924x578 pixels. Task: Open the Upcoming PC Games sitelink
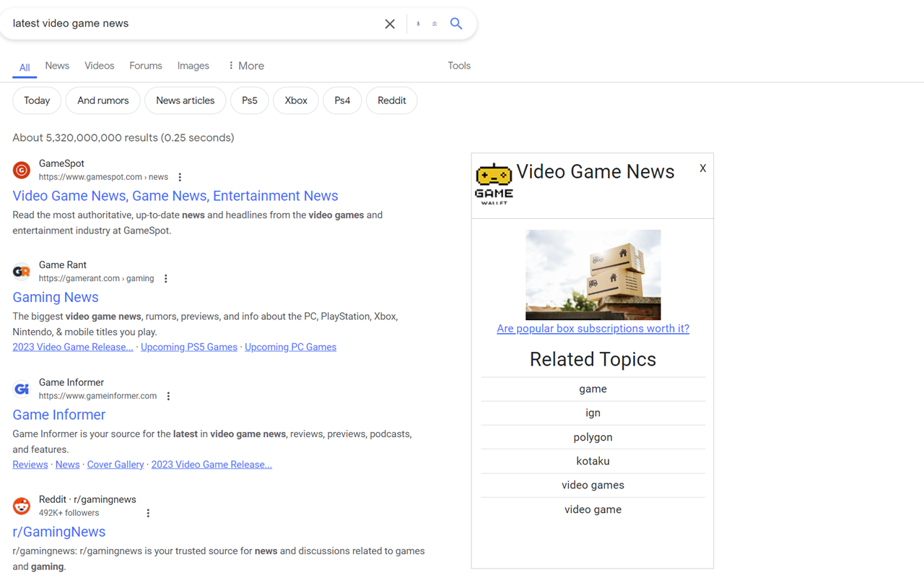pyautogui.click(x=290, y=347)
